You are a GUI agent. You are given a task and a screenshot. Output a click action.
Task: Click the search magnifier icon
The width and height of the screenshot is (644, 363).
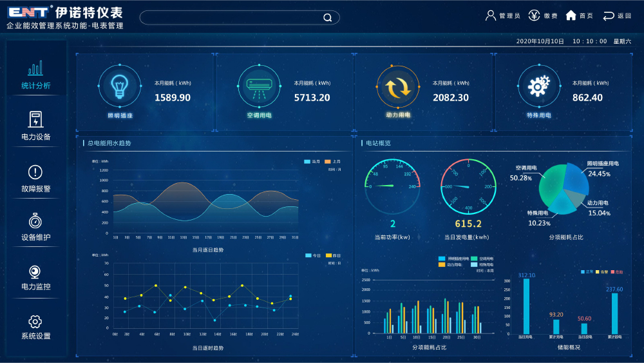click(x=328, y=17)
